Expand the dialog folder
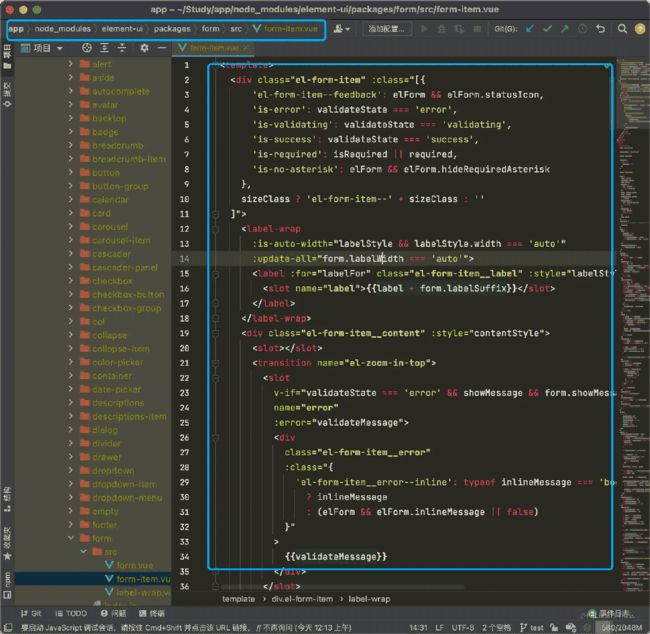 tap(70, 429)
